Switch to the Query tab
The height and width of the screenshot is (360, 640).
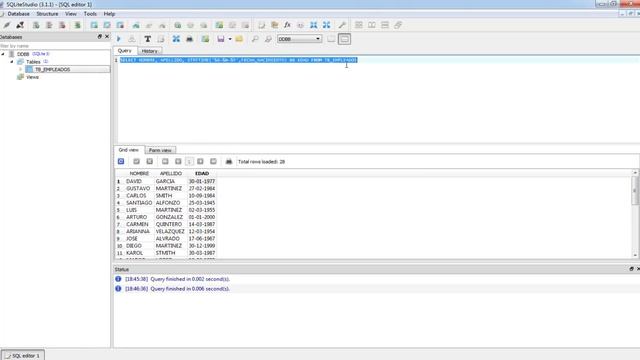click(124, 51)
